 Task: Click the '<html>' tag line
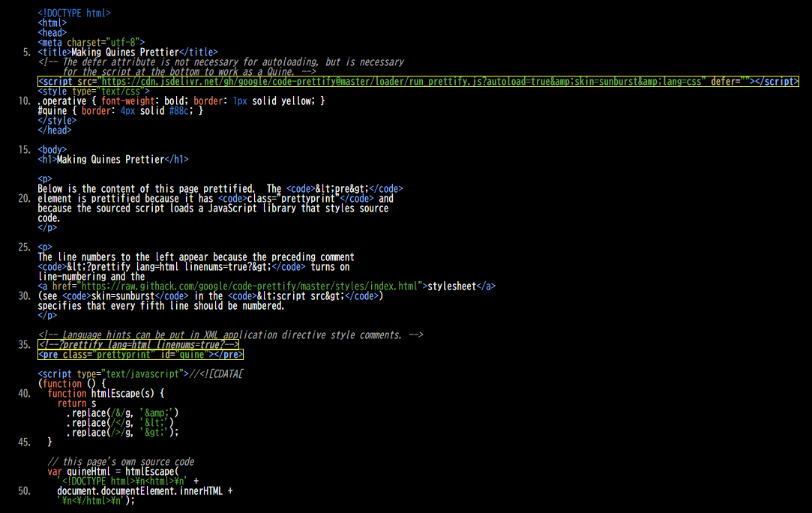point(52,22)
